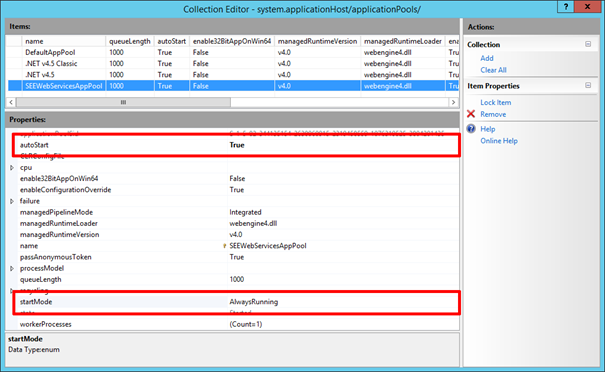Viewport: 605px width, 372px height.
Task: Click the name value SEEWebServicesAppPool in Properties
Action: [x=268, y=246]
